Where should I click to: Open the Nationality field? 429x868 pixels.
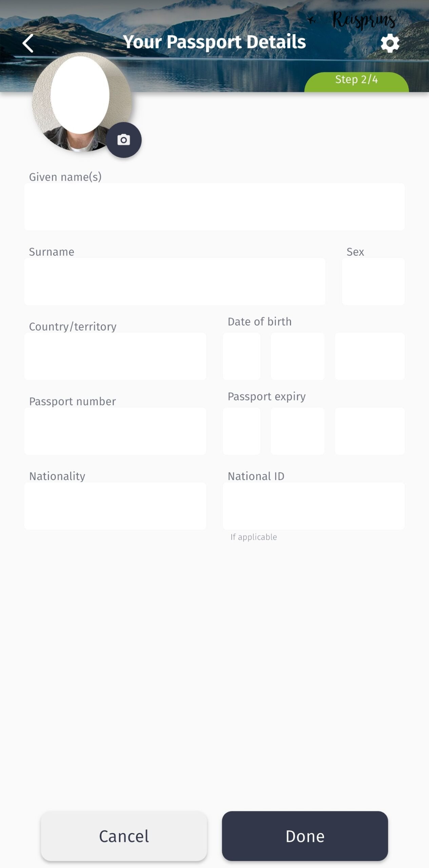[115, 506]
